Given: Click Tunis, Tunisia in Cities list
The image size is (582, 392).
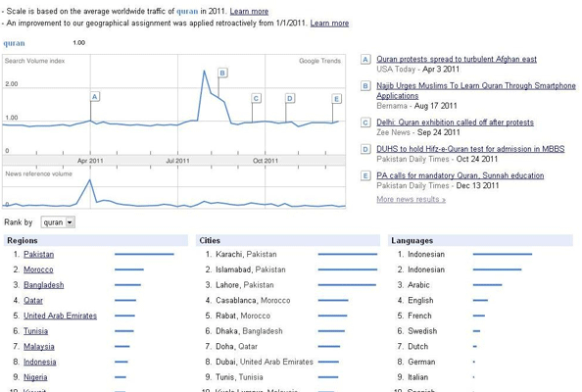Looking at the screenshot, I should 239,377.
